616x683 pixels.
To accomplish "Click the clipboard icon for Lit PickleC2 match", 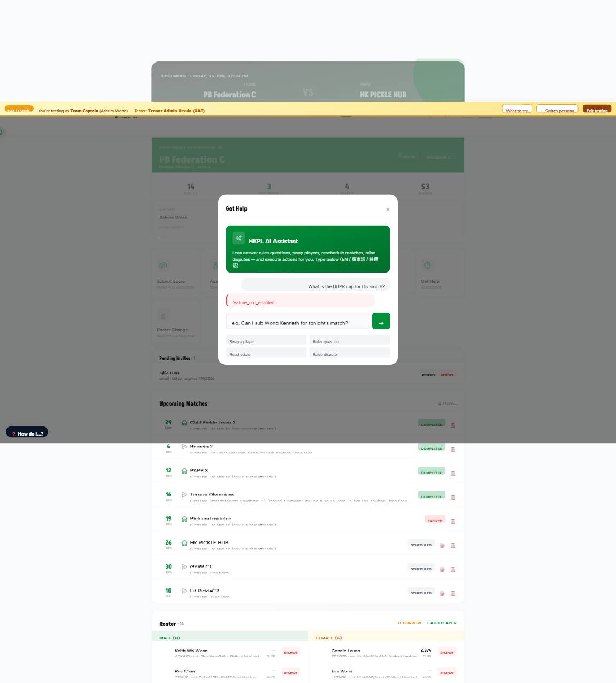I will coord(453,593).
